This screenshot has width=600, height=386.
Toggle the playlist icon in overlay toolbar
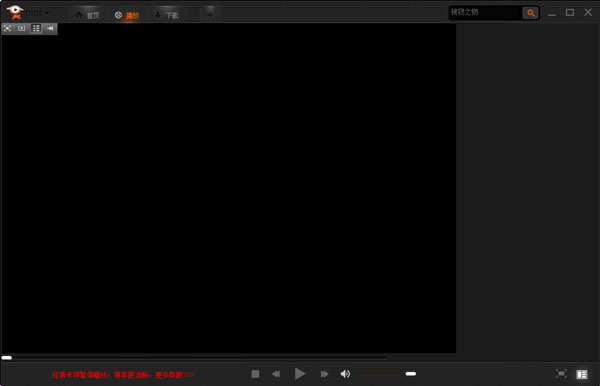(36, 28)
